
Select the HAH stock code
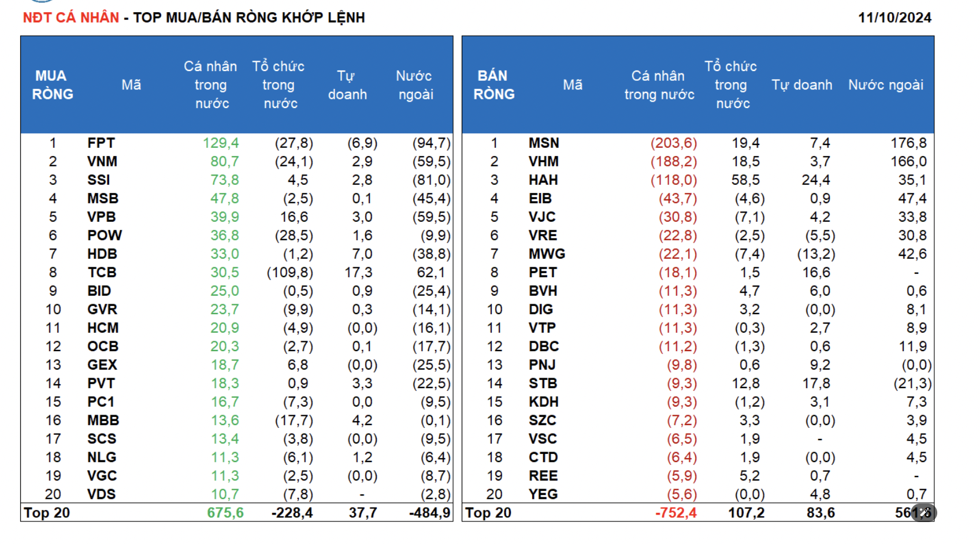[x=543, y=180]
